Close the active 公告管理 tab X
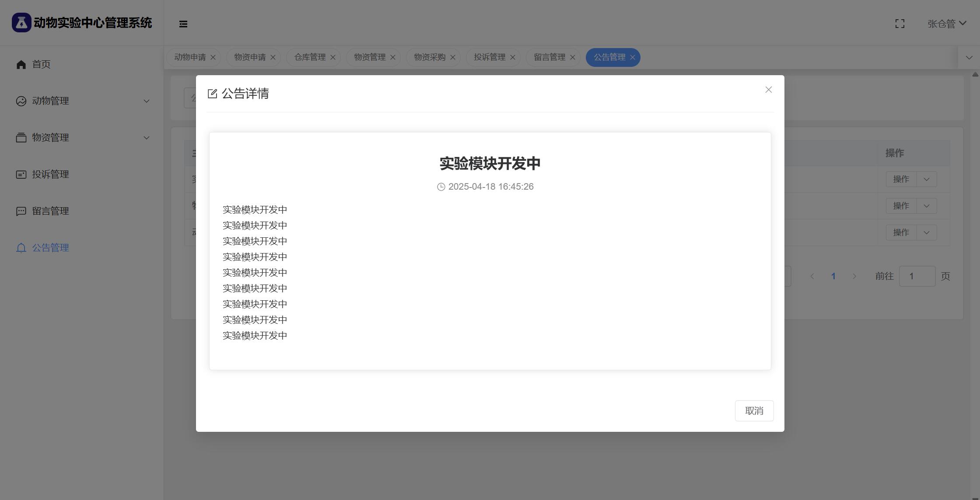Image resolution: width=980 pixels, height=500 pixels. pos(633,57)
